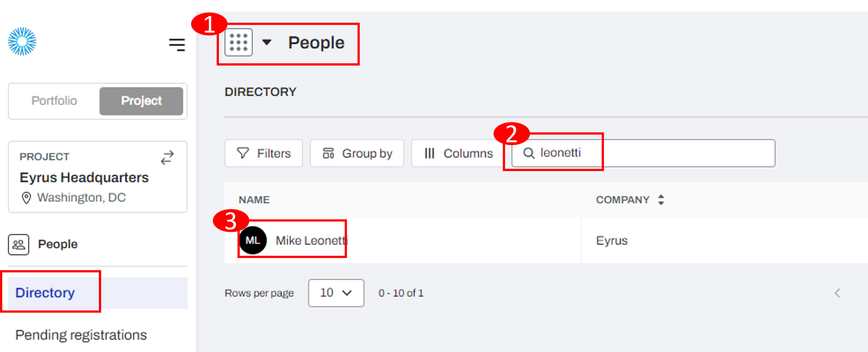Viewport: 868px width, 352px height.
Task: Open Mike Leonetti's profile
Action: click(x=311, y=240)
